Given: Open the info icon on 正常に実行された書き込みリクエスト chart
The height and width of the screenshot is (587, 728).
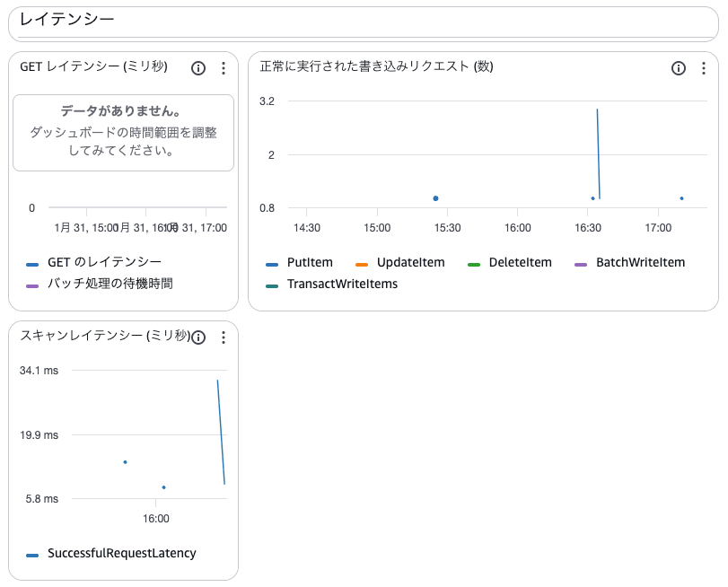Looking at the screenshot, I should (680, 67).
